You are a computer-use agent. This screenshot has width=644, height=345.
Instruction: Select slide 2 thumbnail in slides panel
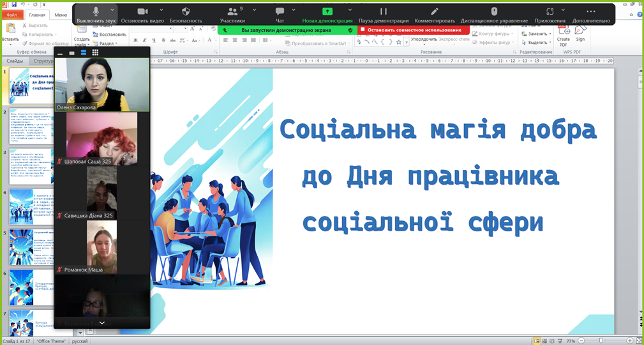[30, 128]
